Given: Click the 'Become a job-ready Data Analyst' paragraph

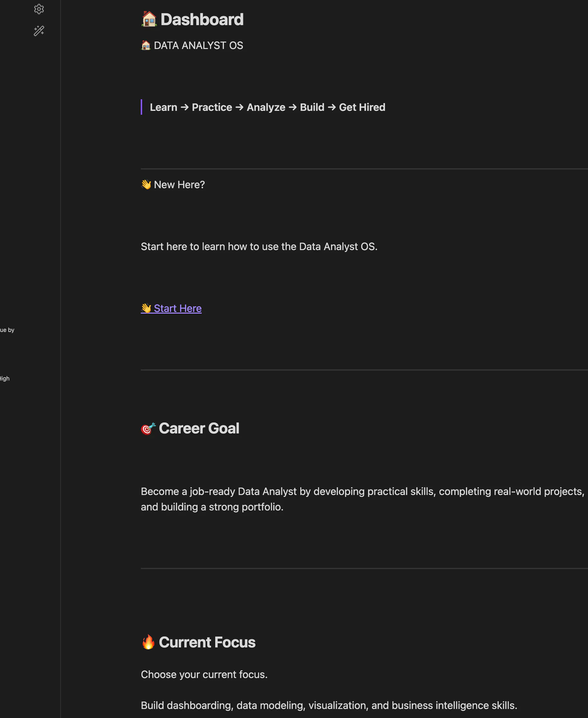Looking at the screenshot, I should click(x=362, y=499).
